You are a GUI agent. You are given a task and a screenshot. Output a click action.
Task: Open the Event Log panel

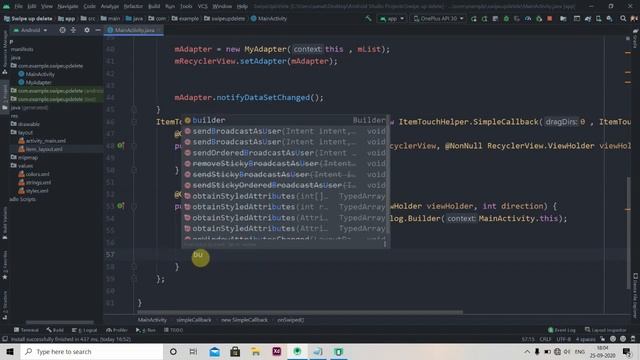click(x=562, y=330)
